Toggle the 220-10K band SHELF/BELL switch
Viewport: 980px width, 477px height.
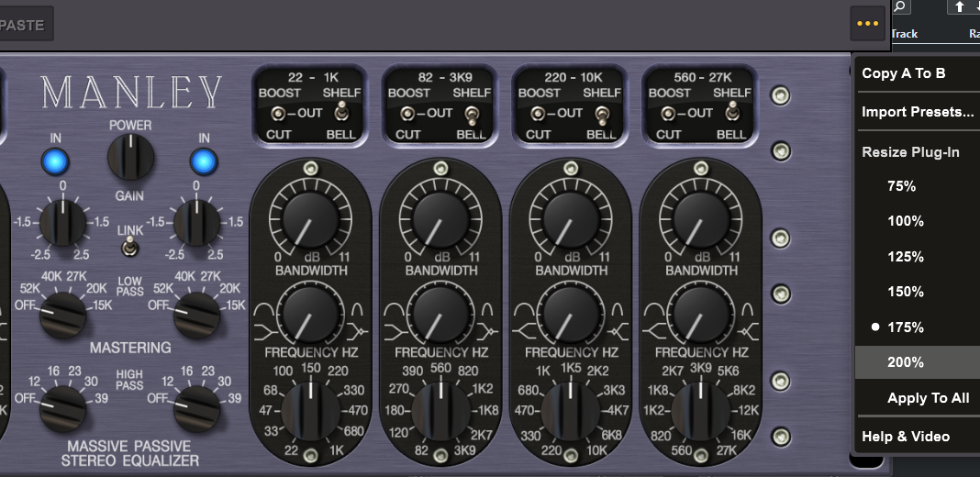602,115
